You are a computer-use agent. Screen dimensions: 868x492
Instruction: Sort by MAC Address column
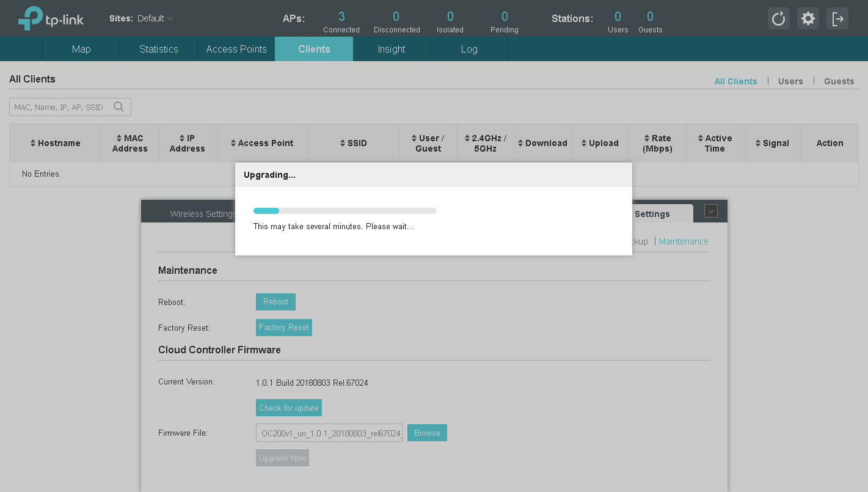click(130, 143)
